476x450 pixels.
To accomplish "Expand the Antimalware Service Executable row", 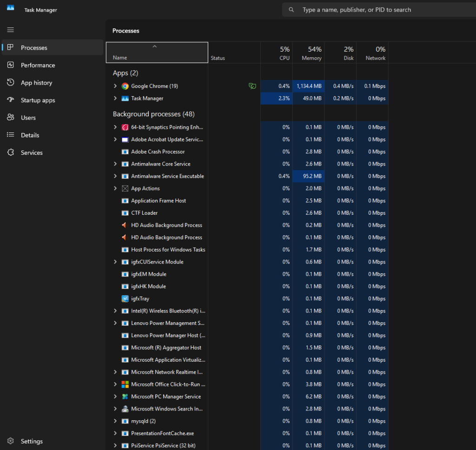I will tap(115, 176).
